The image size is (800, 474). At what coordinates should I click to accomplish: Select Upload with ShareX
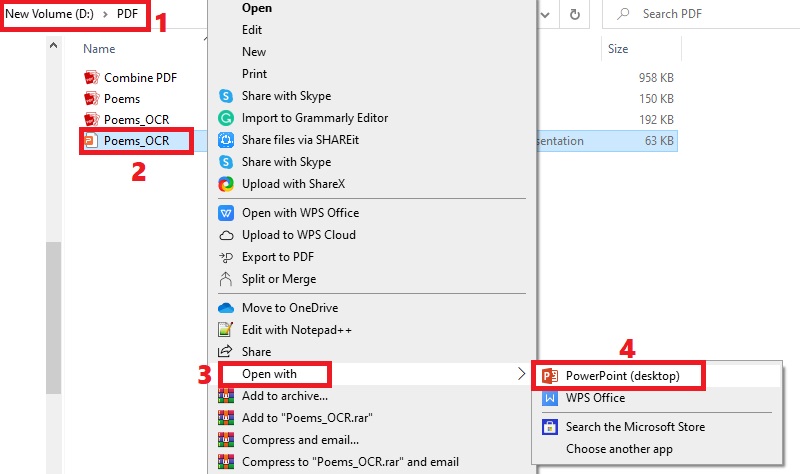tap(293, 184)
